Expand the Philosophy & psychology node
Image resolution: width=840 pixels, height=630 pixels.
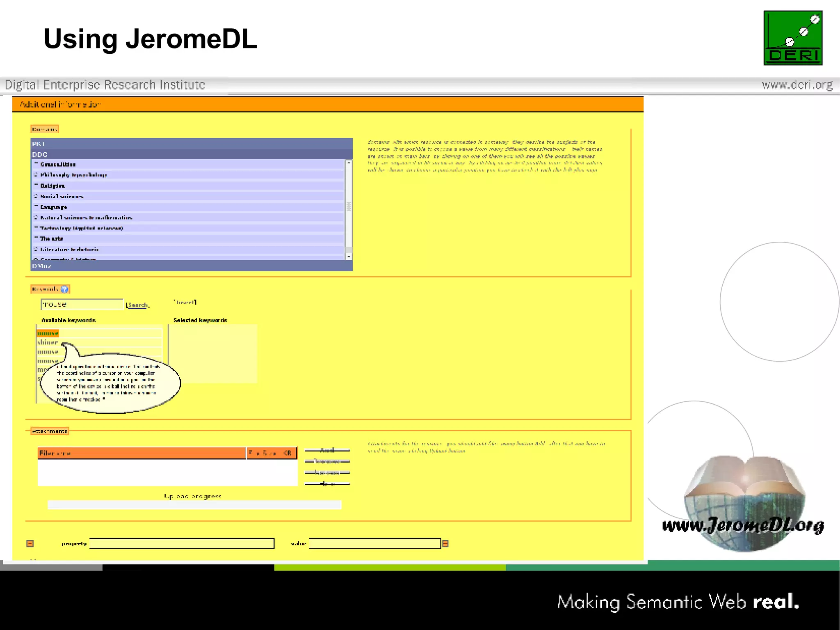[x=36, y=175]
